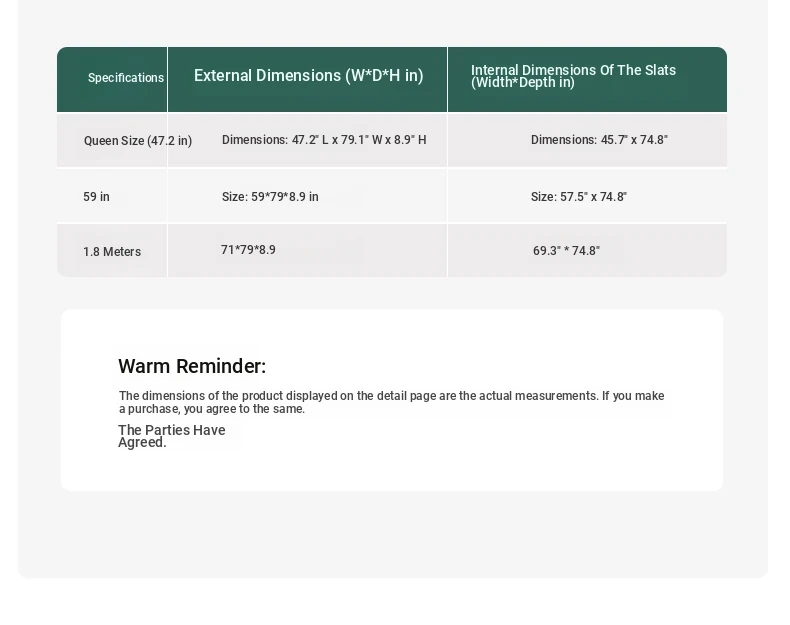Click the word 'Agreed.' below the reminder
The image size is (790, 625).
(142, 443)
